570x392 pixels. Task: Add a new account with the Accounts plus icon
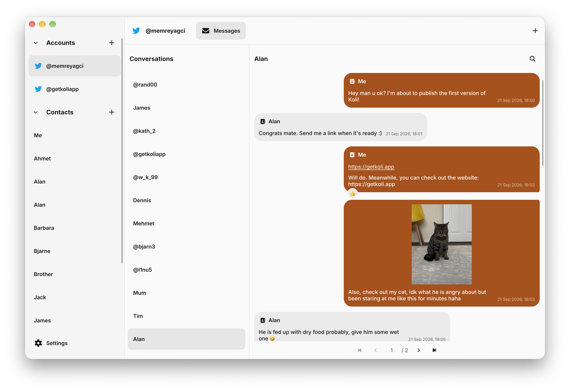(x=112, y=43)
